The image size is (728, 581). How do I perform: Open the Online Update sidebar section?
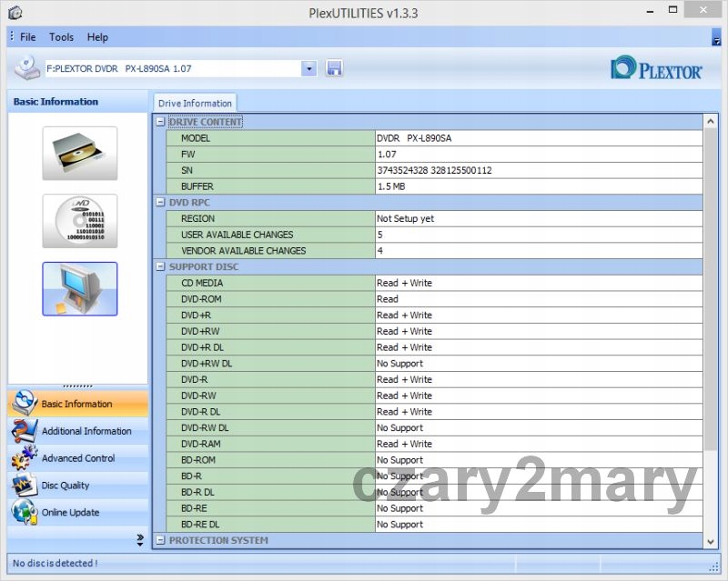pyautogui.click(x=78, y=512)
